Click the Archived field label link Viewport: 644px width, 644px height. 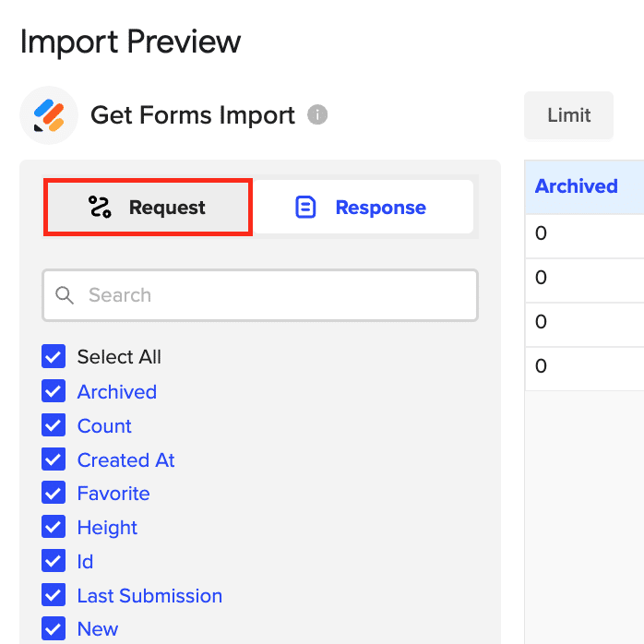coord(117,391)
